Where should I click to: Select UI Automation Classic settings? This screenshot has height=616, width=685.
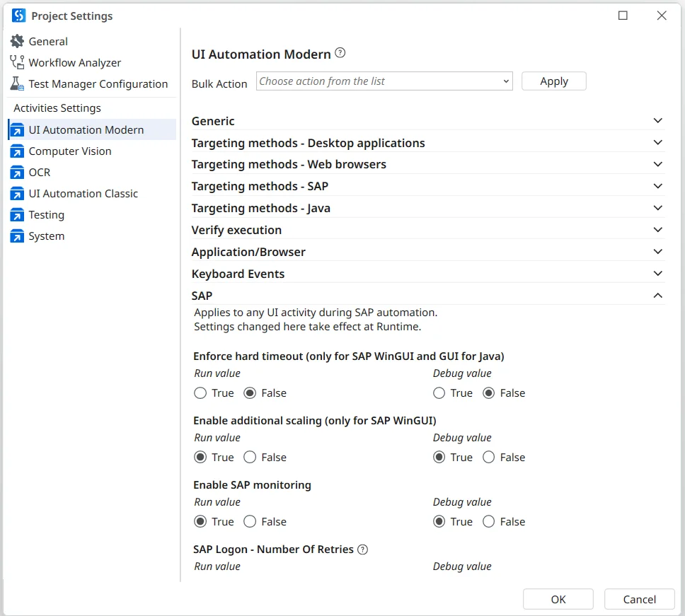point(83,193)
